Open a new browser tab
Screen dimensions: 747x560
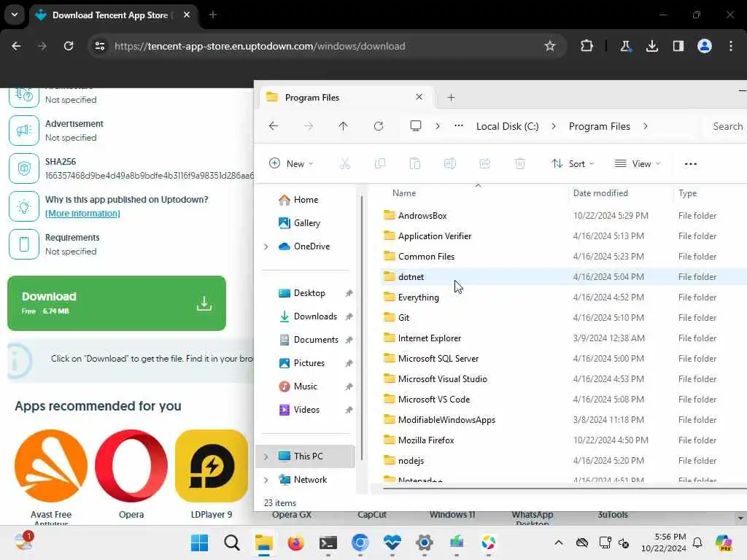tap(213, 15)
